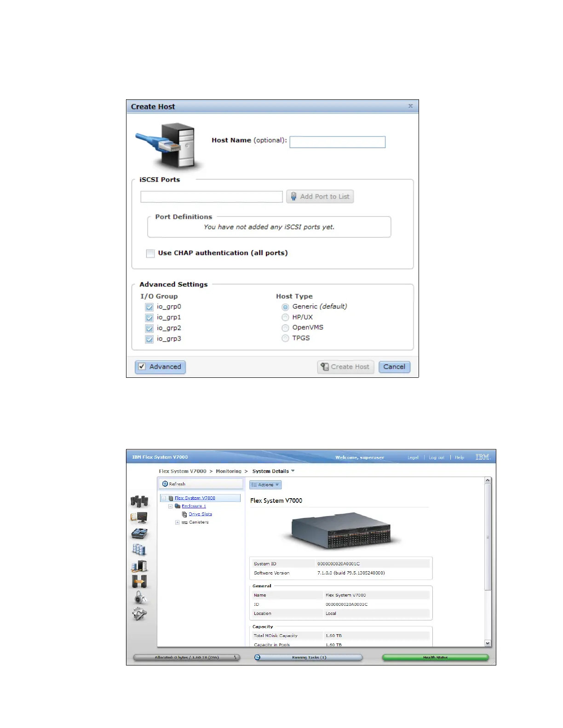Open the Settings gear sidebar icon
This screenshot has width=563, height=728.
139,614
